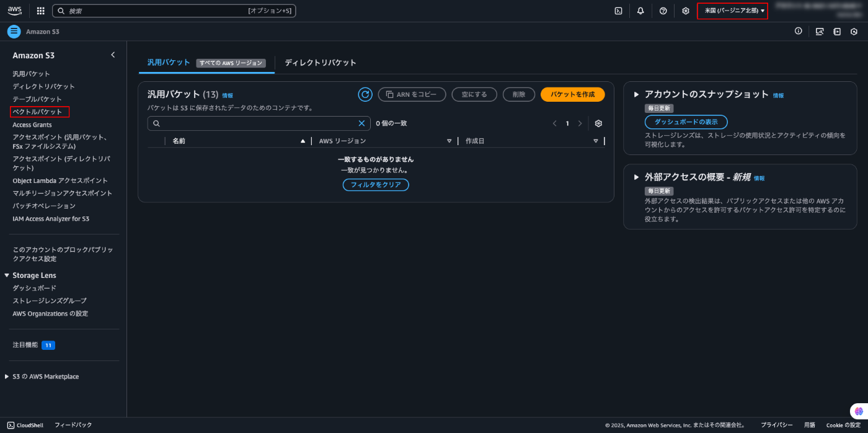Click the screen share toolbar icon
The image size is (868, 433).
(820, 32)
